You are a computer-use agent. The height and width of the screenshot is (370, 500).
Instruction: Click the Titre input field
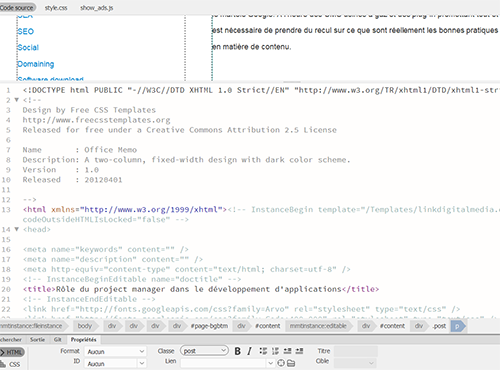coord(356,351)
